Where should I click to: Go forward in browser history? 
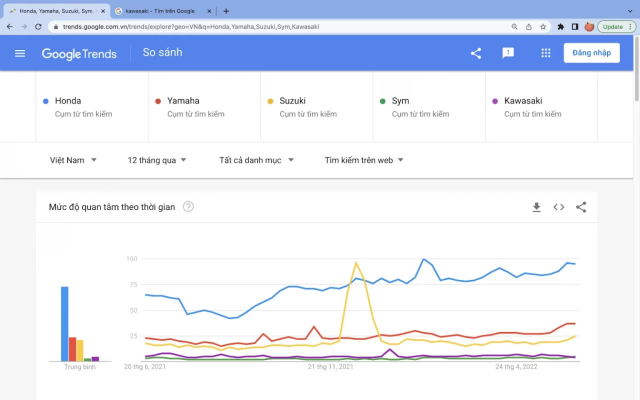24,27
